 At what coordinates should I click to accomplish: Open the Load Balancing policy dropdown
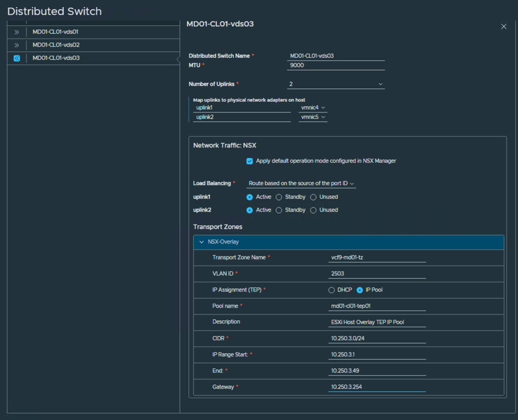(x=301, y=183)
